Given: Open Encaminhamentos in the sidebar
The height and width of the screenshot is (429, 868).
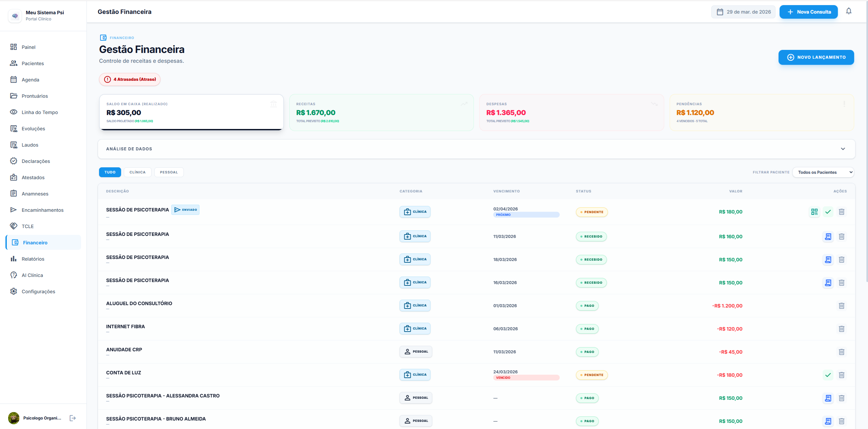Looking at the screenshot, I should tap(43, 210).
